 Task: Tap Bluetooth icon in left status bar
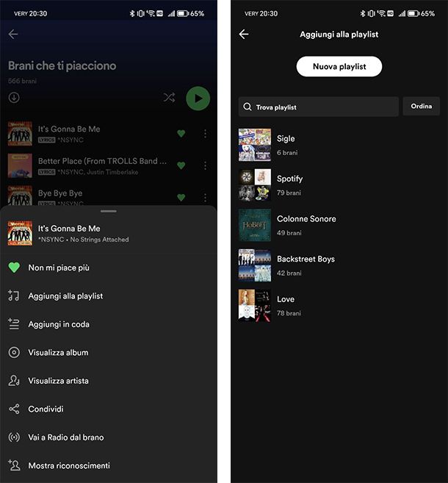point(132,13)
